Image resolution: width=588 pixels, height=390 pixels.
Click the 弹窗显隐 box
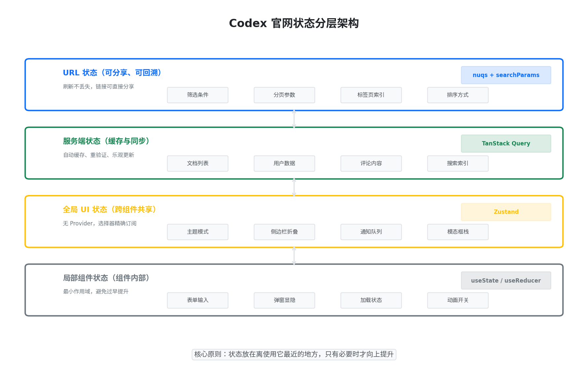pyautogui.click(x=284, y=300)
